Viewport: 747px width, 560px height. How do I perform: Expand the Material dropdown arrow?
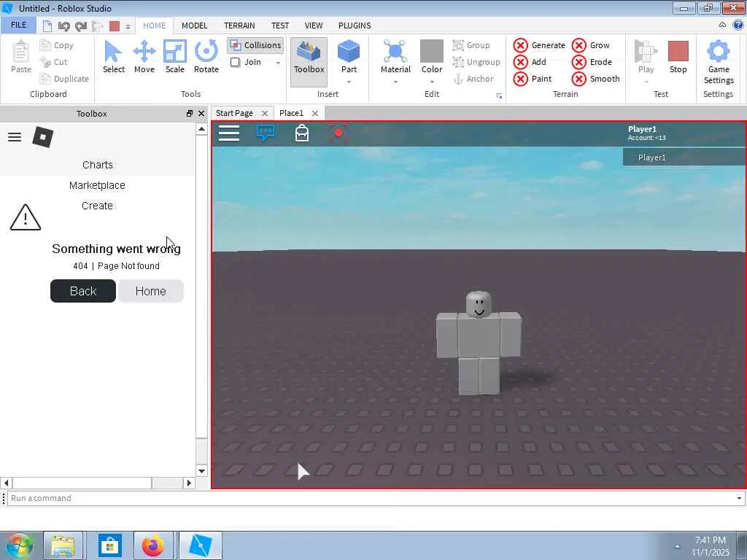click(x=395, y=82)
